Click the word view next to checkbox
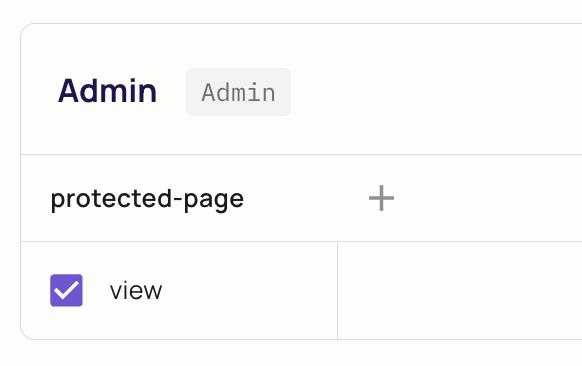The width and height of the screenshot is (582, 366). [136, 291]
